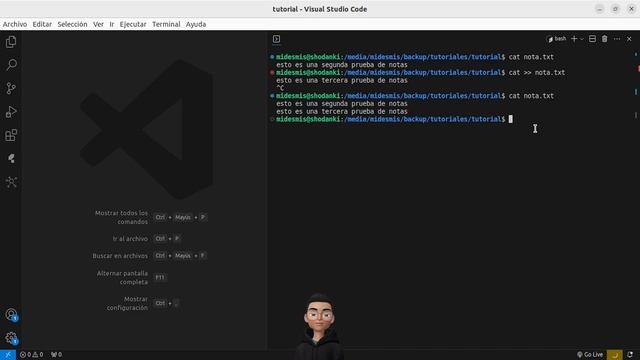640x360 pixels.
Task: Click 'Ir al archivo' shortcut text
Action: [130, 239]
